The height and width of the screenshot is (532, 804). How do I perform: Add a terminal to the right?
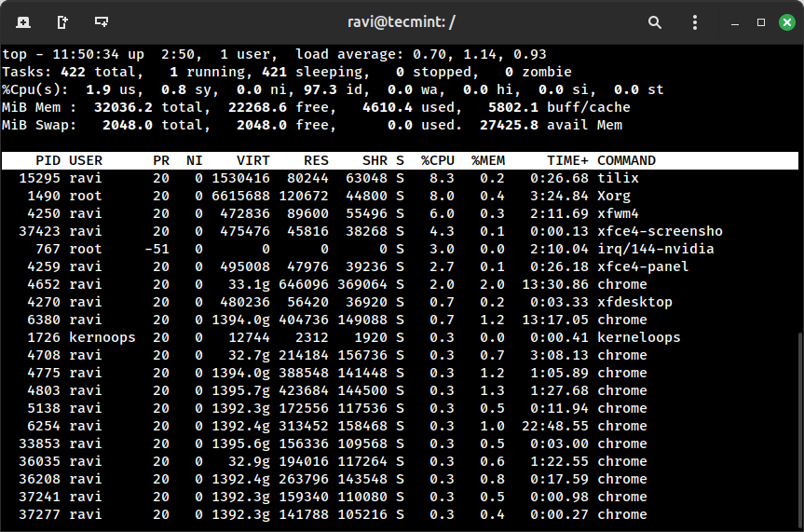(61, 21)
